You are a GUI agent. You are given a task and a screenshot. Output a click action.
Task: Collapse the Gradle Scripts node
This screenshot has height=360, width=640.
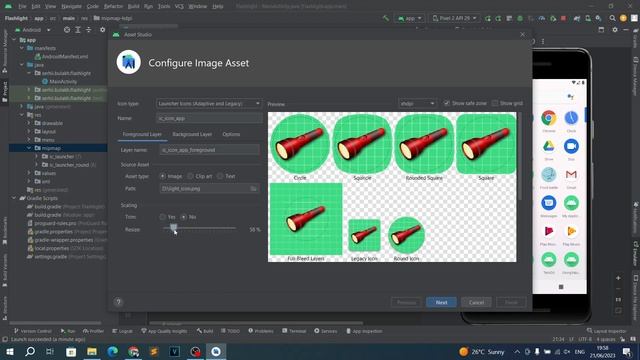point(14,198)
